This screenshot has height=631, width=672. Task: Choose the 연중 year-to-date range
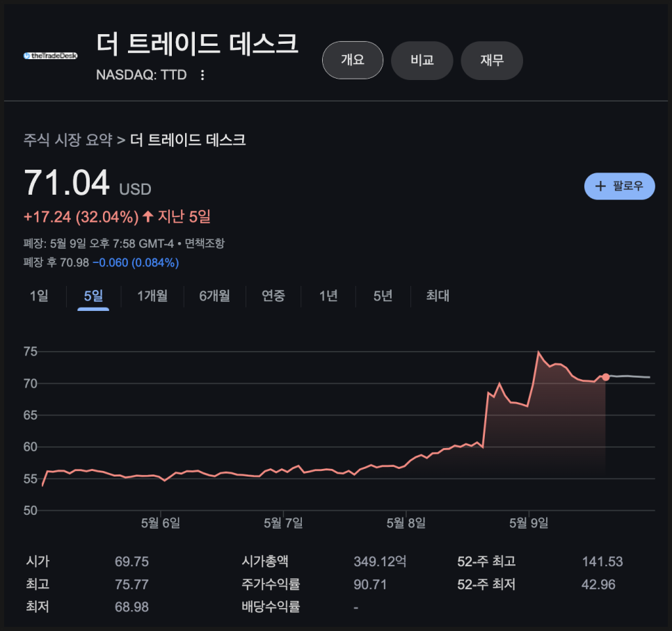[273, 296]
